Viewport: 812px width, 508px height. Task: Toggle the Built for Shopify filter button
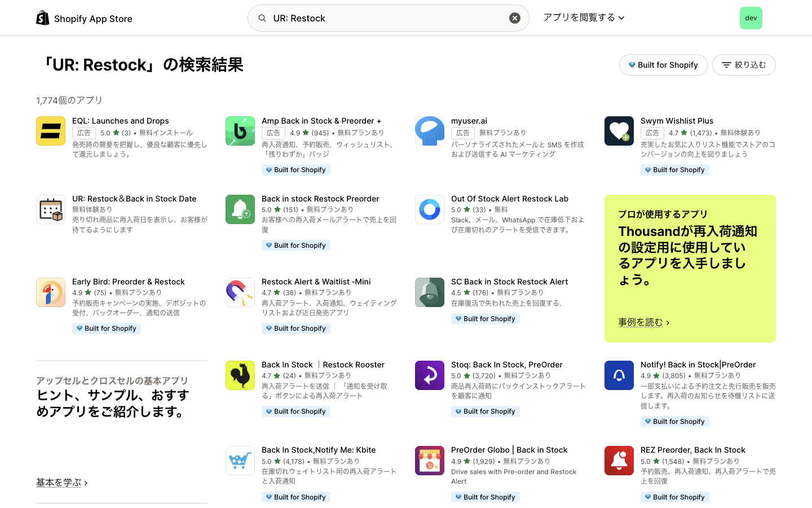click(x=663, y=65)
